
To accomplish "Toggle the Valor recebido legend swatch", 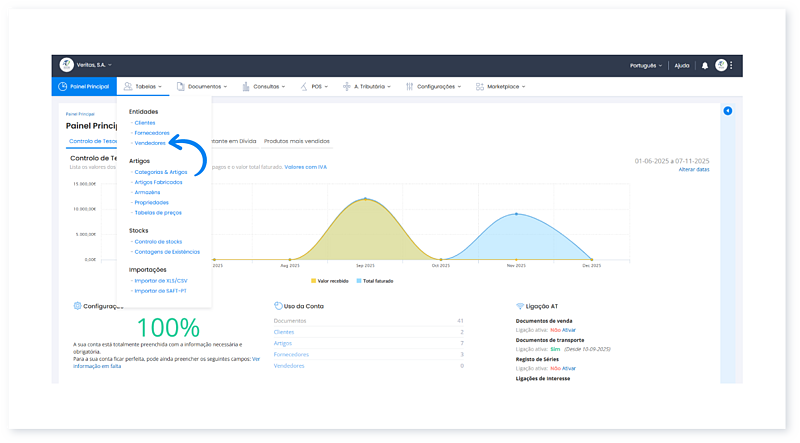I will [313, 281].
